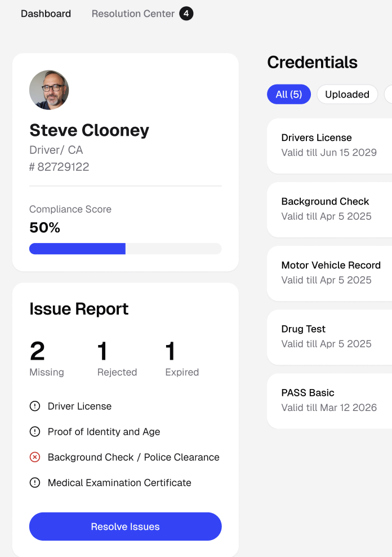Click the warning icon beside Driver License

pyautogui.click(x=35, y=406)
